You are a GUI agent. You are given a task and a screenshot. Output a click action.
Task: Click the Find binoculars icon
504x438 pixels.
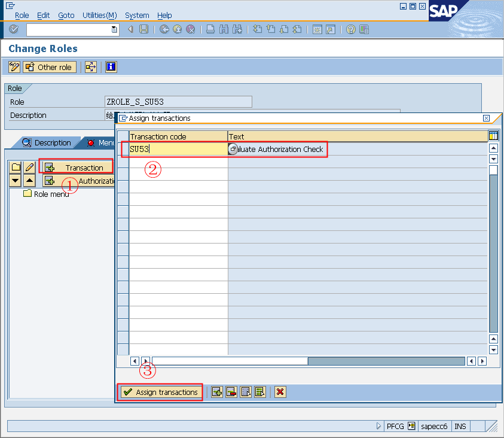pyautogui.click(x=224, y=29)
